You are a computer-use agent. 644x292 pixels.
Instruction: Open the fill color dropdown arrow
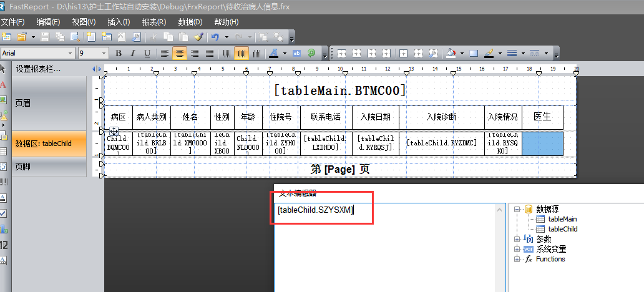point(462,53)
